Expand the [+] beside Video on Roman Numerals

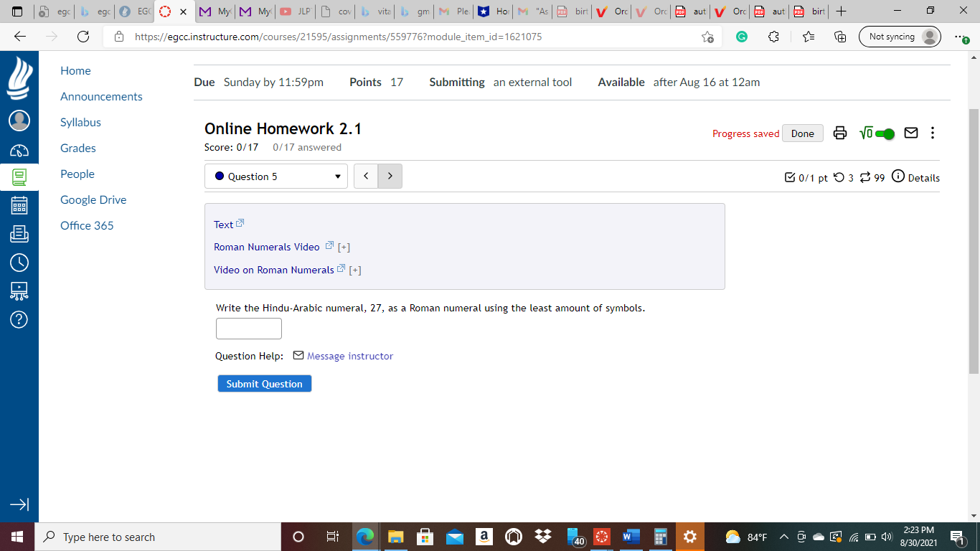[355, 270]
